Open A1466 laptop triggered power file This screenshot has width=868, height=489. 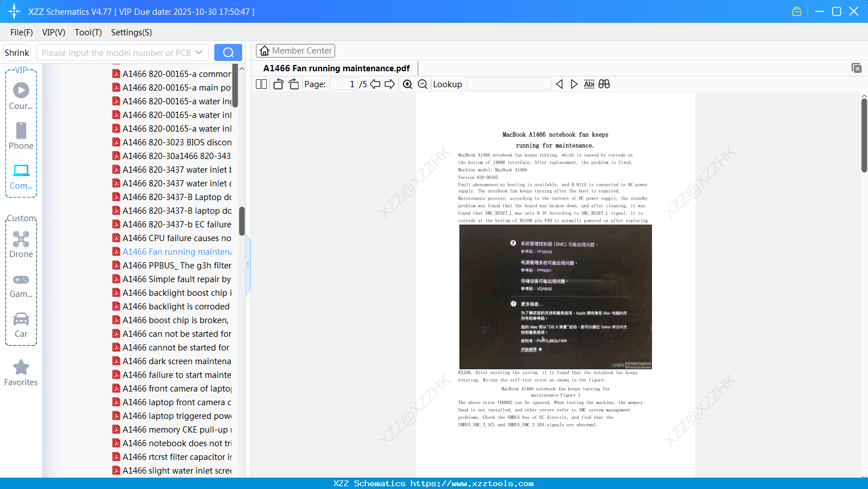[x=172, y=416]
